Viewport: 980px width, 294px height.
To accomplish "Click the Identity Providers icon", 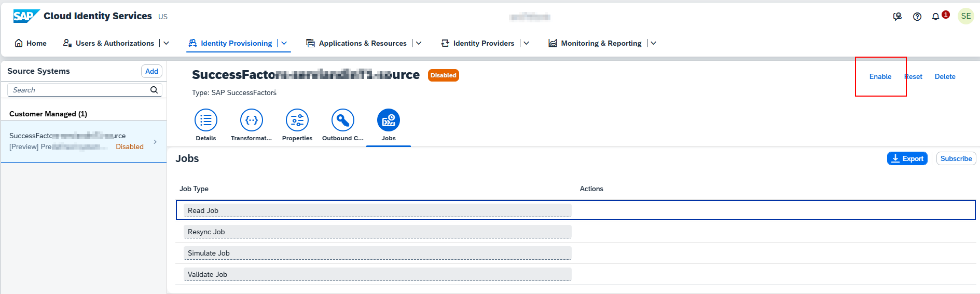I will point(445,43).
